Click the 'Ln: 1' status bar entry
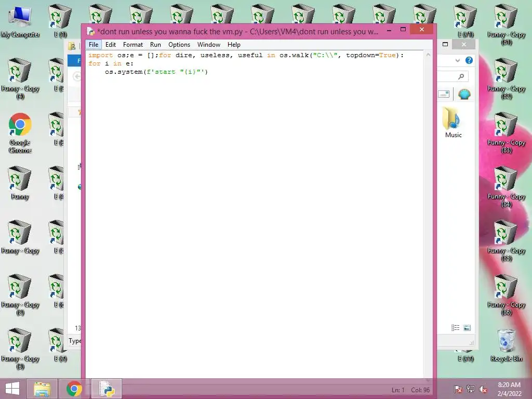Viewport: 532px width, 399px height. 398,390
